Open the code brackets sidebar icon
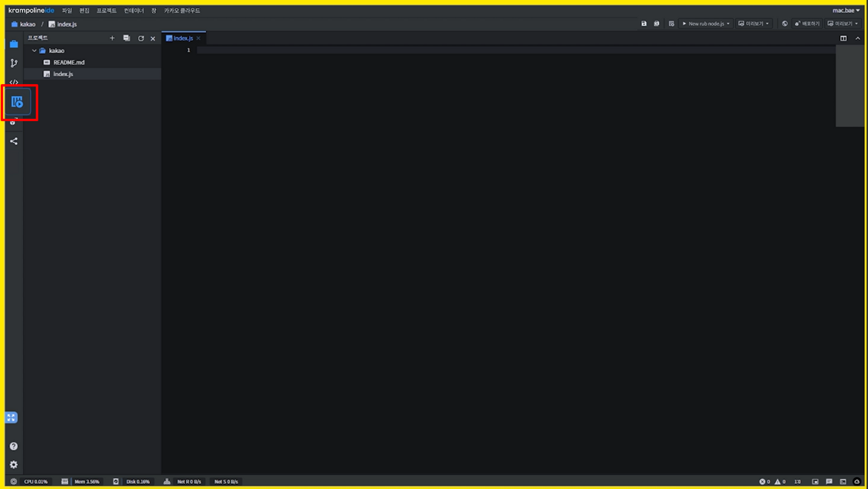 pyautogui.click(x=14, y=82)
